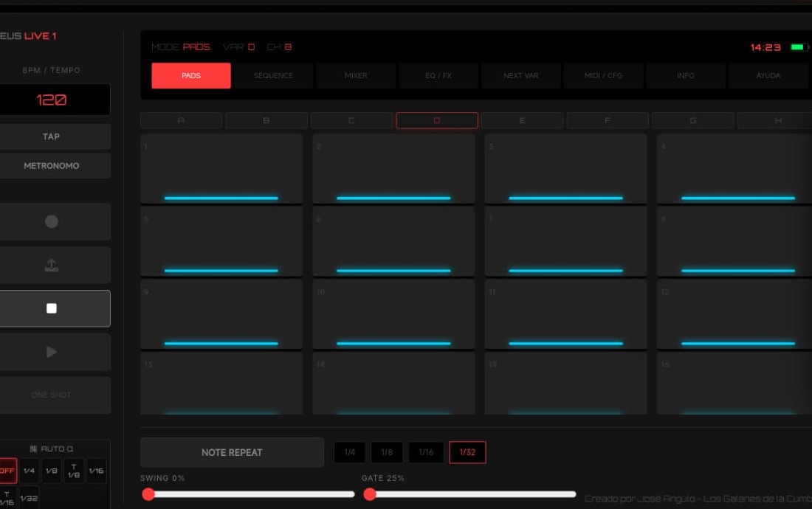Set note repeat rate to 1/4

(x=350, y=452)
